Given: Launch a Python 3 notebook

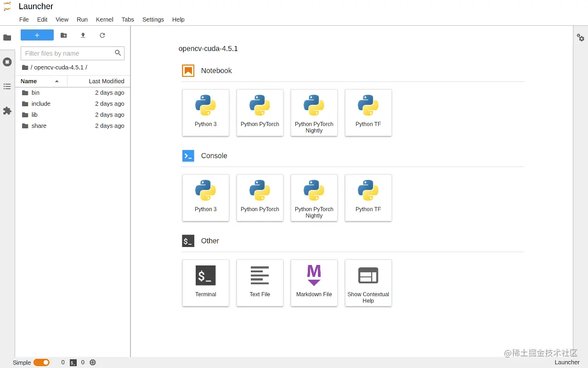Looking at the screenshot, I should 206,113.
